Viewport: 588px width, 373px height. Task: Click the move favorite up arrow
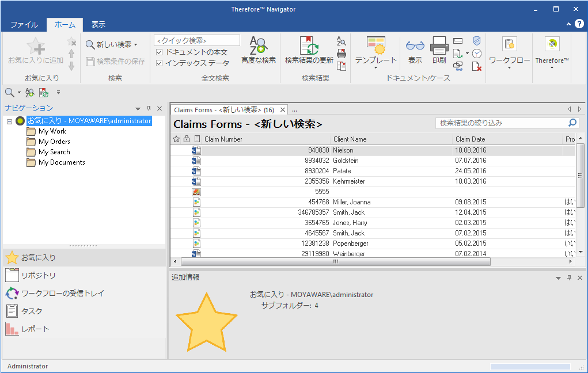(71, 54)
